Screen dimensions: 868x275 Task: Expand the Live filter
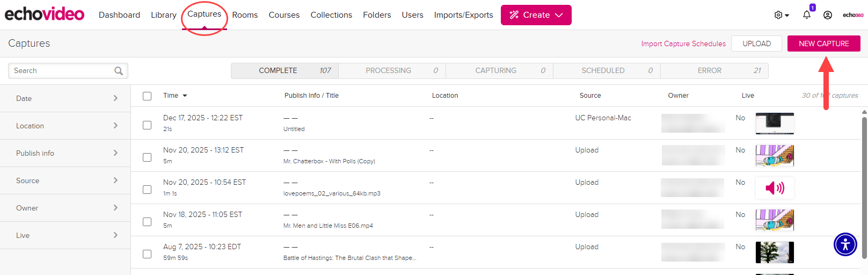point(65,235)
